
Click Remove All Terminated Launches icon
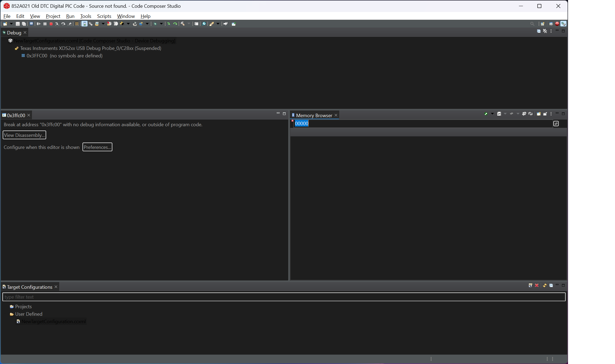pos(545,31)
